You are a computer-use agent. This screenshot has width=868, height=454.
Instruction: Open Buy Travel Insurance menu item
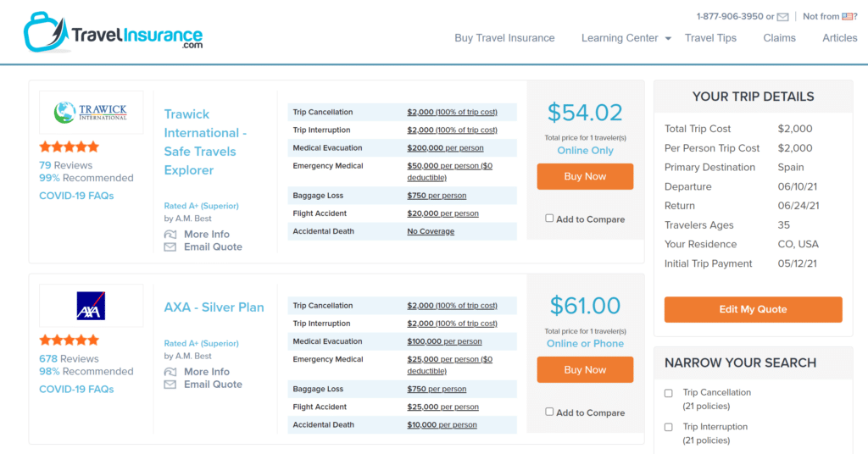tap(504, 38)
